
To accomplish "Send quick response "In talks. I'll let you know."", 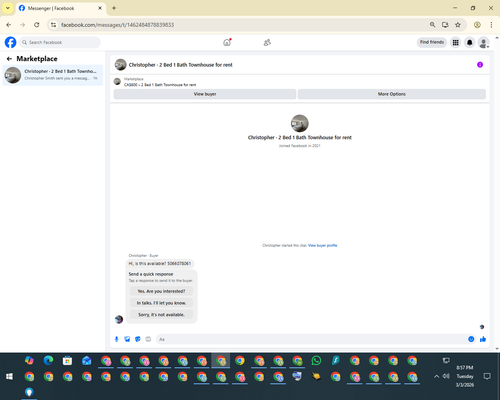I will 161,303.
